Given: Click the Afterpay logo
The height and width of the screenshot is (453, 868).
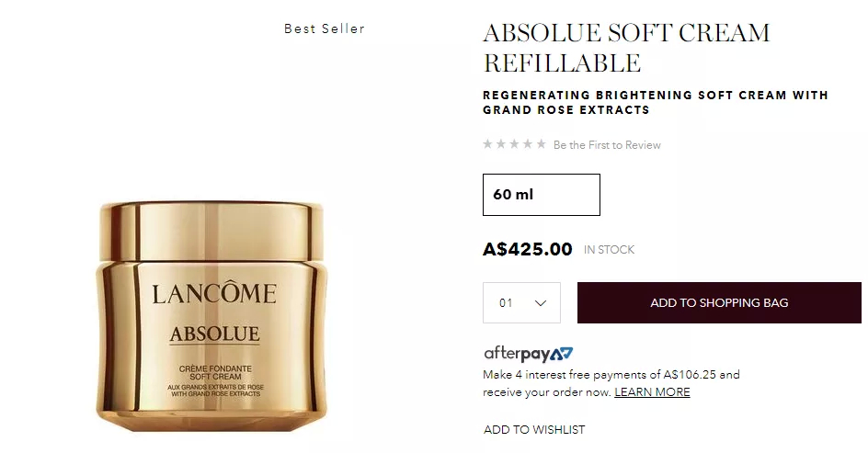Looking at the screenshot, I should (528, 354).
